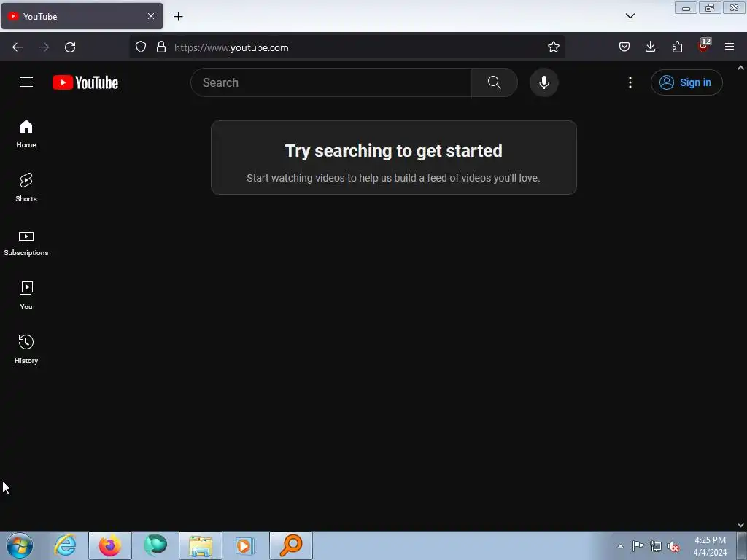747x560 pixels.
Task: Click the magnifier search button
Action: [494, 82]
